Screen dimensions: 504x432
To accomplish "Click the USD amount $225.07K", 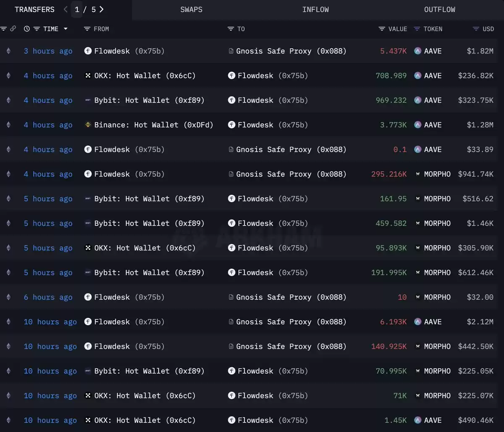I will pos(476,395).
